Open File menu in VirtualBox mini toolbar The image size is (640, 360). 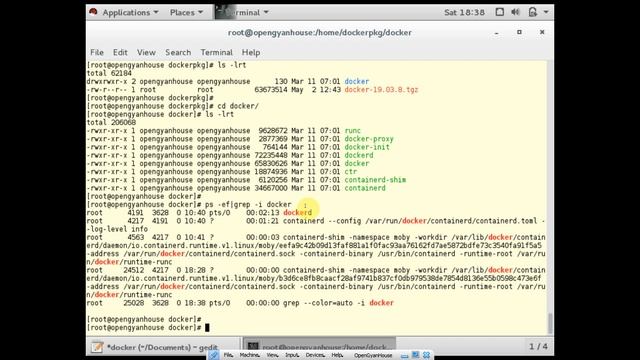coord(229,356)
